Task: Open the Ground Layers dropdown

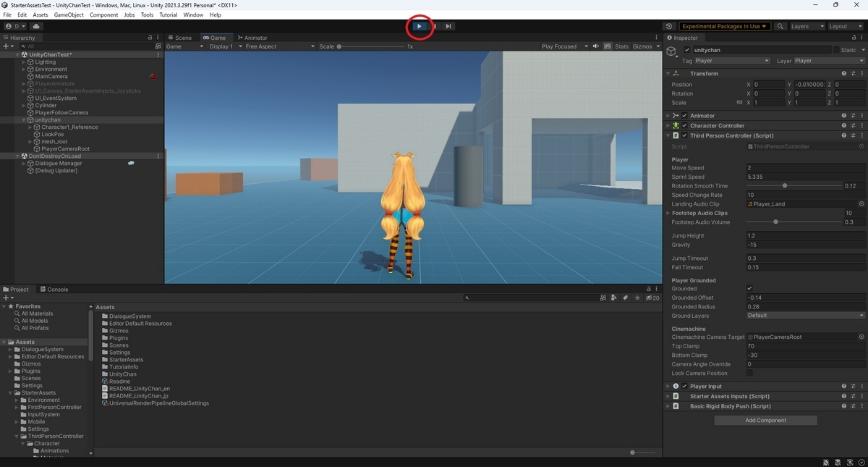Action: pyautogui.click(x=805, y=316)
